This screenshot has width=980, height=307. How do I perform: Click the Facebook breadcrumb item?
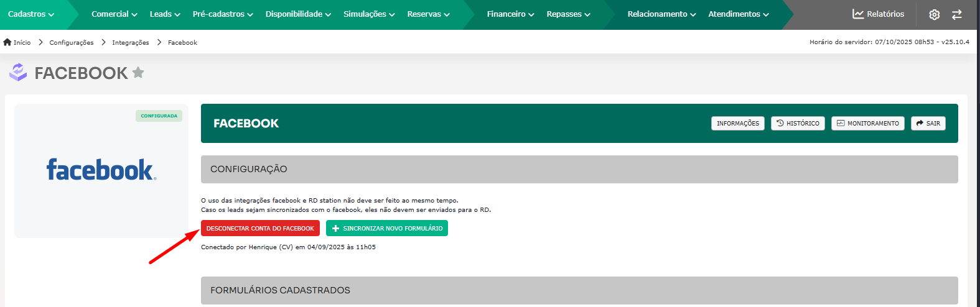[182, 42]
